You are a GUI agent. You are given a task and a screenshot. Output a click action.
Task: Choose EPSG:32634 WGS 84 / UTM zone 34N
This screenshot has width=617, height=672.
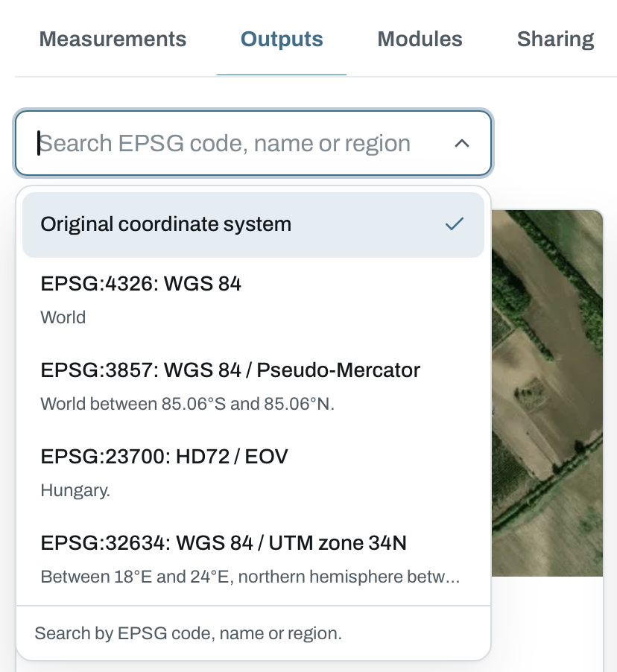click(253, 560)
